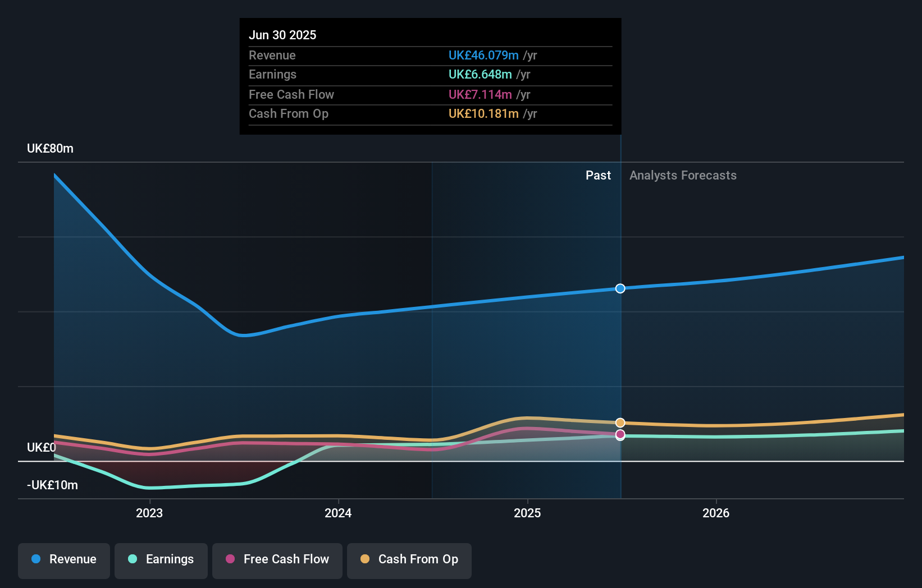Click the pink Free Cash Flow legend dot

(230, 559)
